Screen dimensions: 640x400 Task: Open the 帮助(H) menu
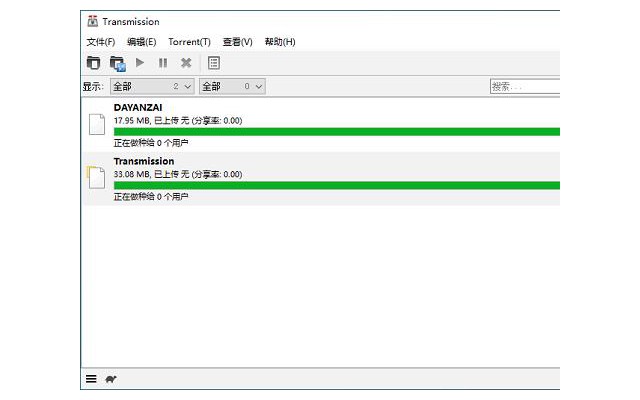point(280,42)
